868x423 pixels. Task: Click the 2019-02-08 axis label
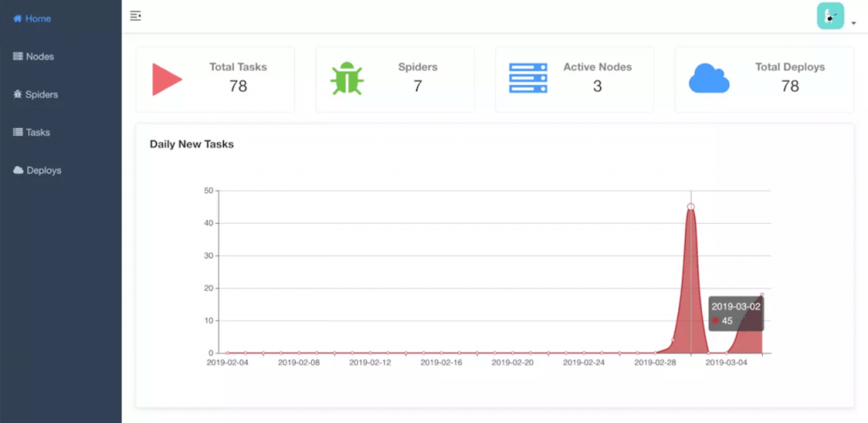[x=299, y=363]
